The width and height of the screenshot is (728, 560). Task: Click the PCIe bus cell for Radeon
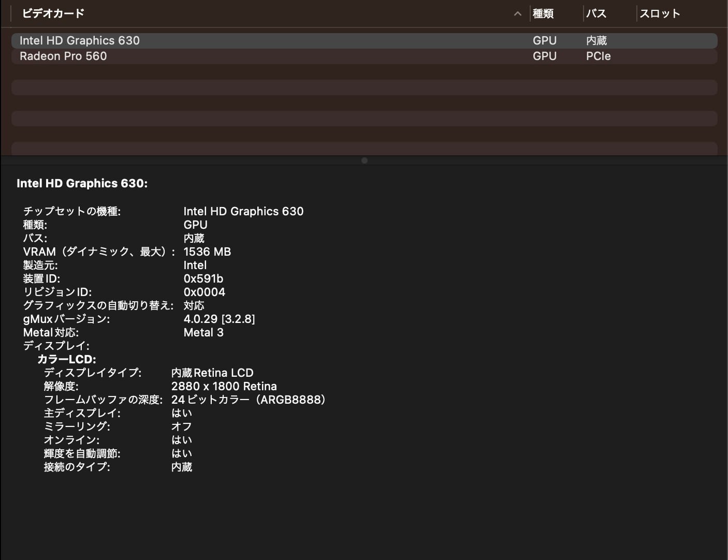[598, 56]
